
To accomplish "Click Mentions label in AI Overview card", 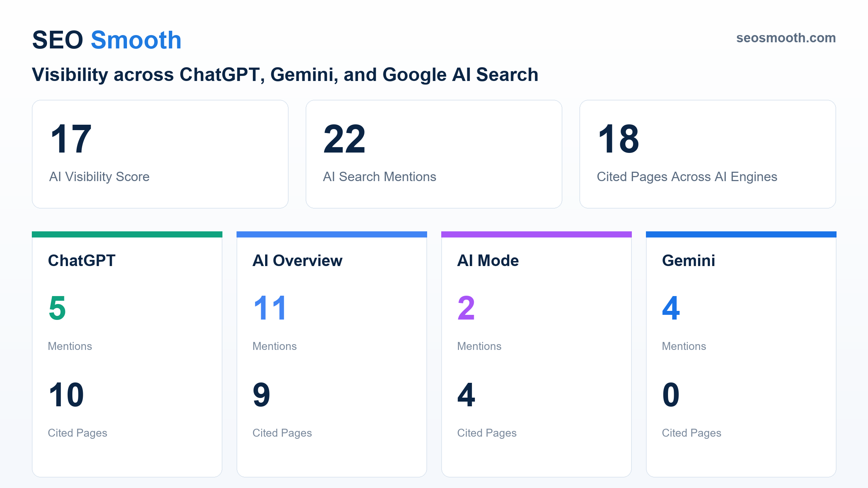I will coord(275,346).
